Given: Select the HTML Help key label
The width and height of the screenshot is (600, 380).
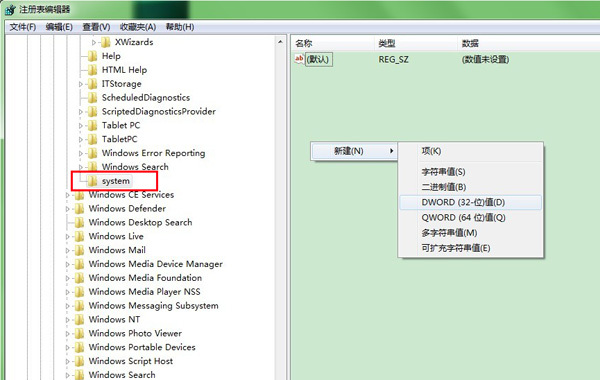Looking at the screenshot, I should [124, 70].
